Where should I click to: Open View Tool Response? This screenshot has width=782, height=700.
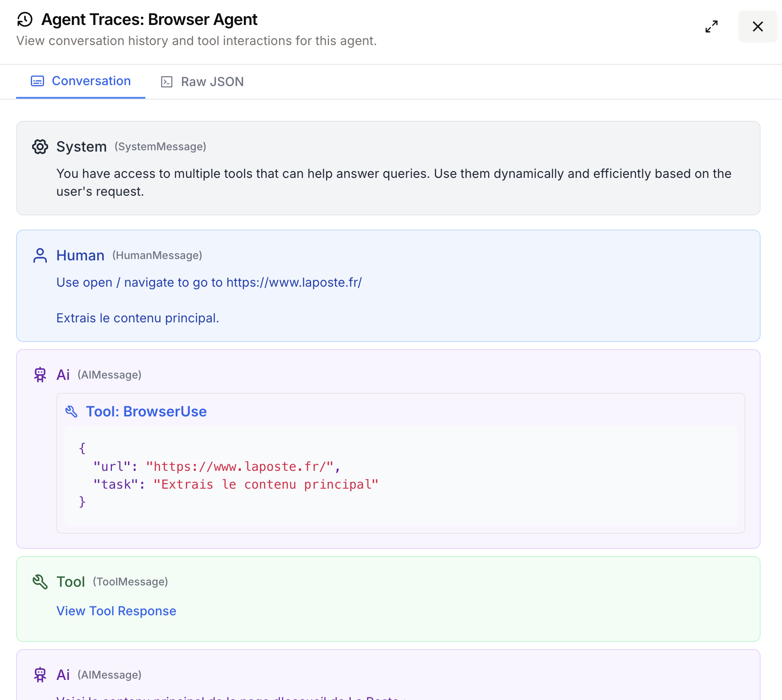(x=116, y=611)
